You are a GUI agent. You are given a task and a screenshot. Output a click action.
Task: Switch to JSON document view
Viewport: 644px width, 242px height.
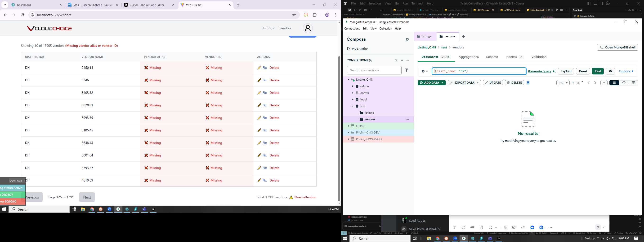[624, 82]
